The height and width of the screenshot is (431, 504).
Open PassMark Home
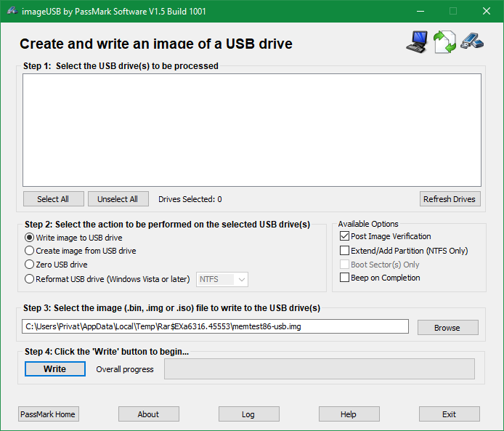[x=48, y=414]
